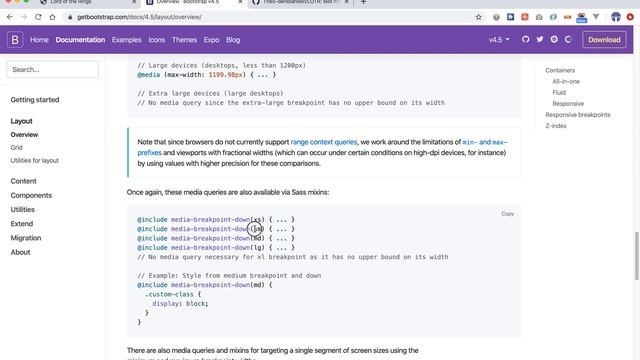Click the Download button

[604, 40]
